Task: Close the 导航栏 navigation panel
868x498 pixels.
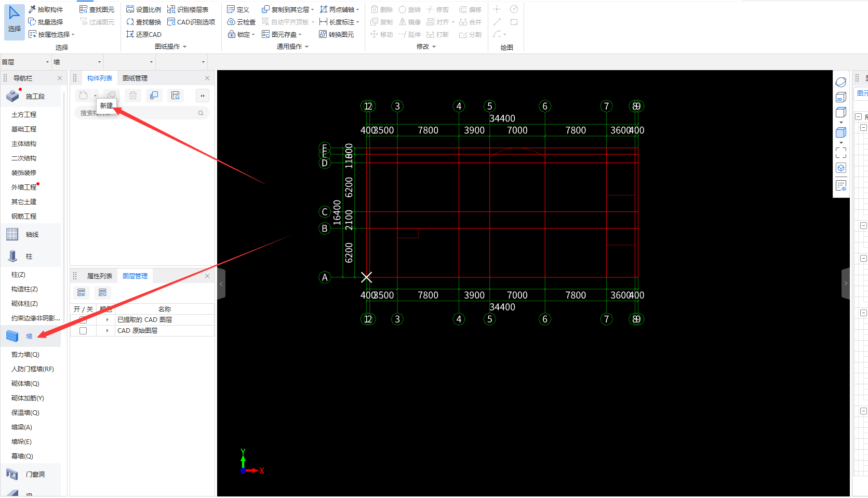Action: click(60, 78)
